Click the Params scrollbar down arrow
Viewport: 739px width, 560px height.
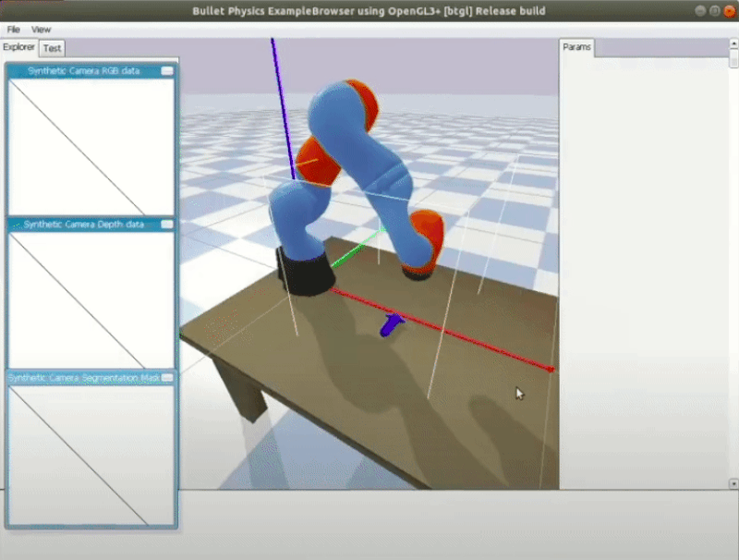(x=733, y=482)
